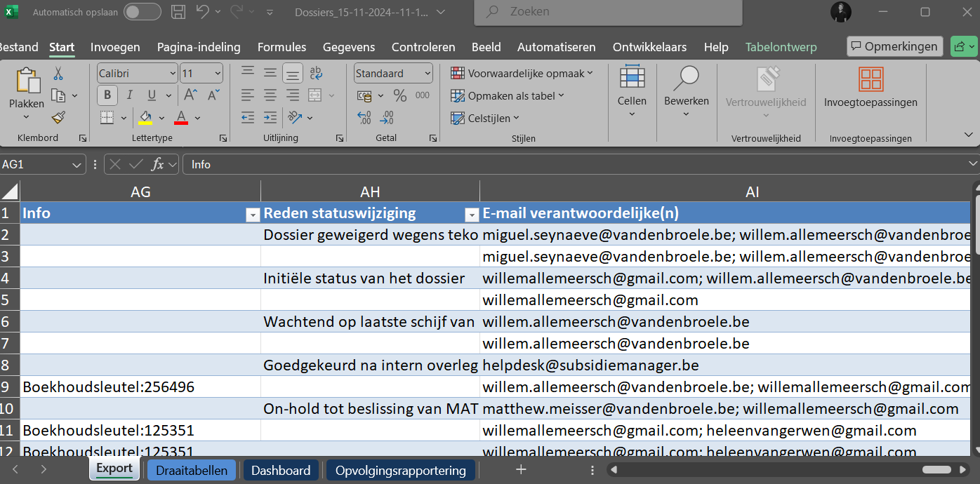Toggle the Automatisch opslaan switch

pyautogui.click(x=142, y=12)
